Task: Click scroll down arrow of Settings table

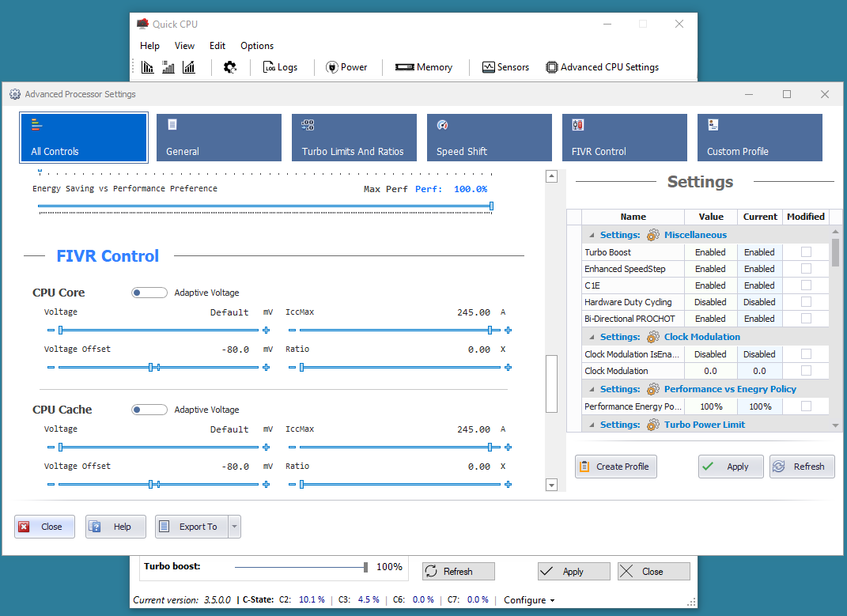Action: (836, 425)
